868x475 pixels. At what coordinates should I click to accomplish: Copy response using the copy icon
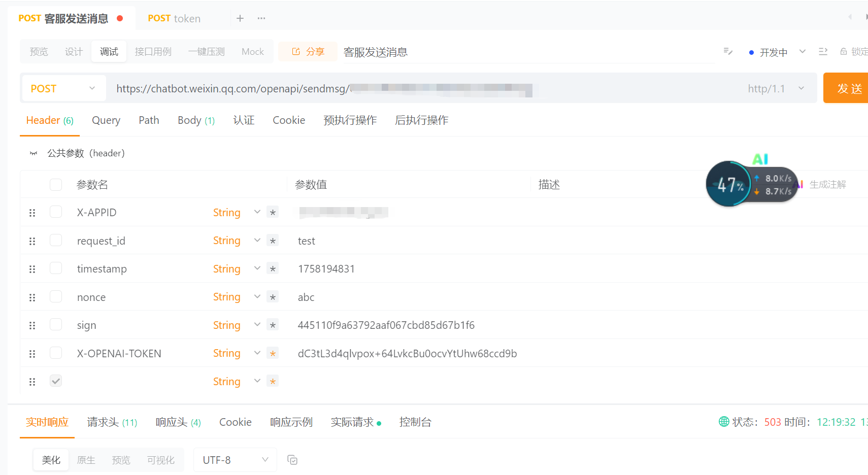292,460
